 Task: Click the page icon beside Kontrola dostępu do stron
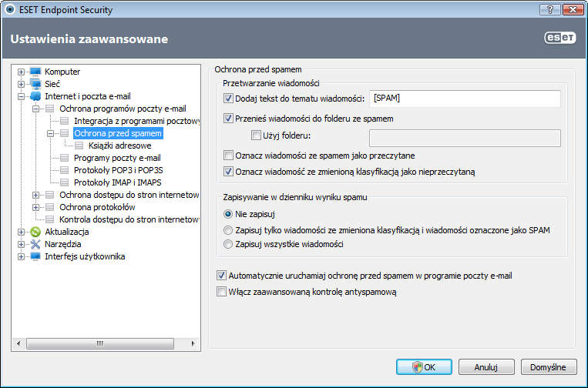(x=49, y=219)
